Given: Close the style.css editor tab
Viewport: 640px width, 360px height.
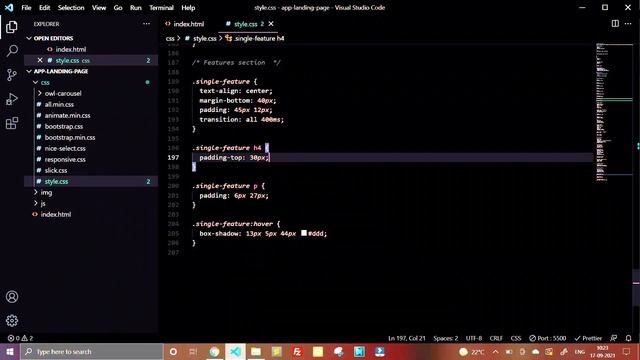Looking at the screenshot, I should tap(271, 24).
